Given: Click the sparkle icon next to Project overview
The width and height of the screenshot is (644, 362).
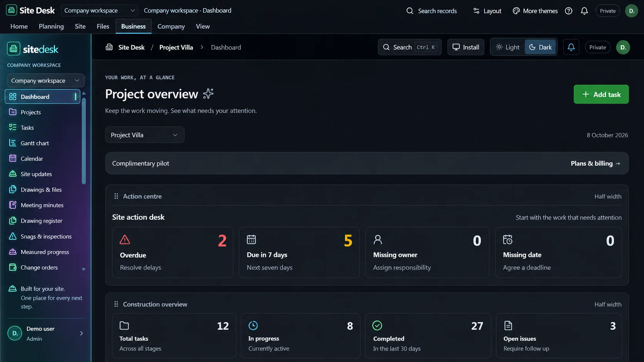Looking at the screenshot, I should click(x=208, y=93).
